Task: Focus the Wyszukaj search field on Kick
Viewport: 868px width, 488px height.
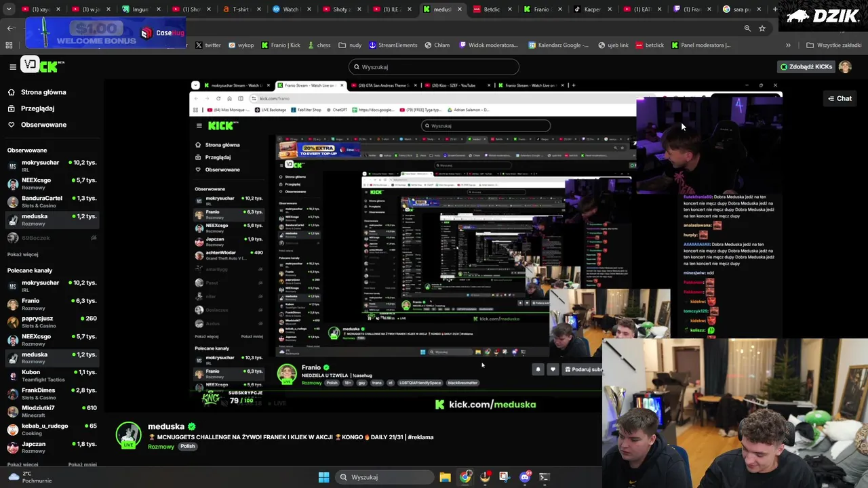Action: [x=434, y=67]
